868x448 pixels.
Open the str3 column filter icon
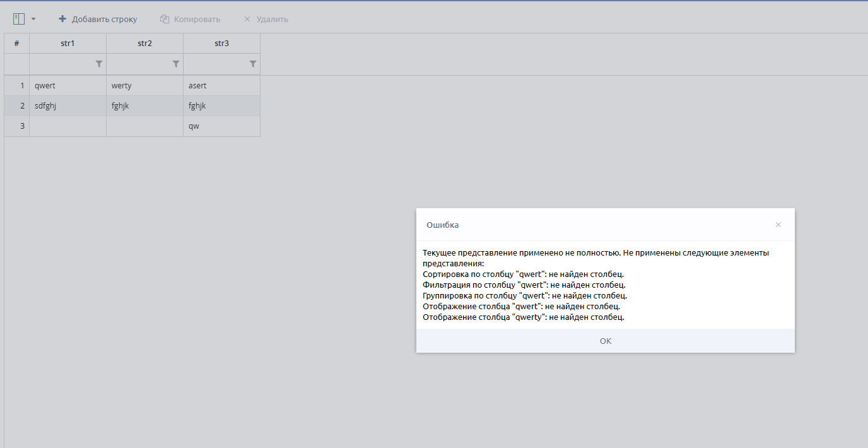[253, 64]
